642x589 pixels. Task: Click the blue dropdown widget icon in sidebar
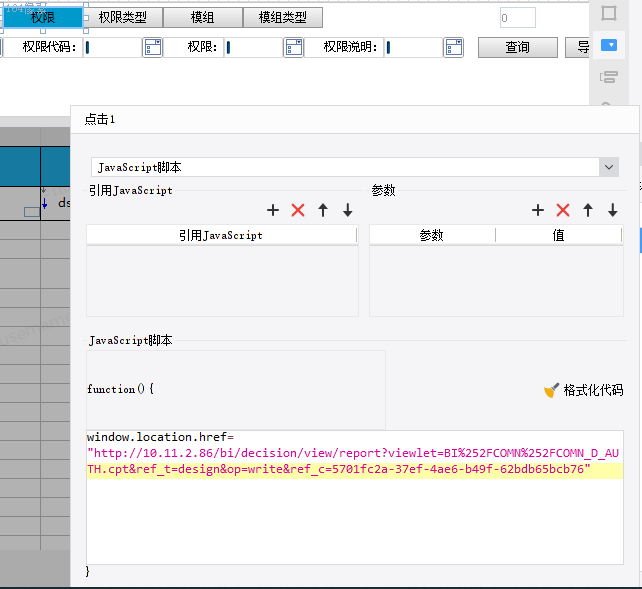pos(609,45)
